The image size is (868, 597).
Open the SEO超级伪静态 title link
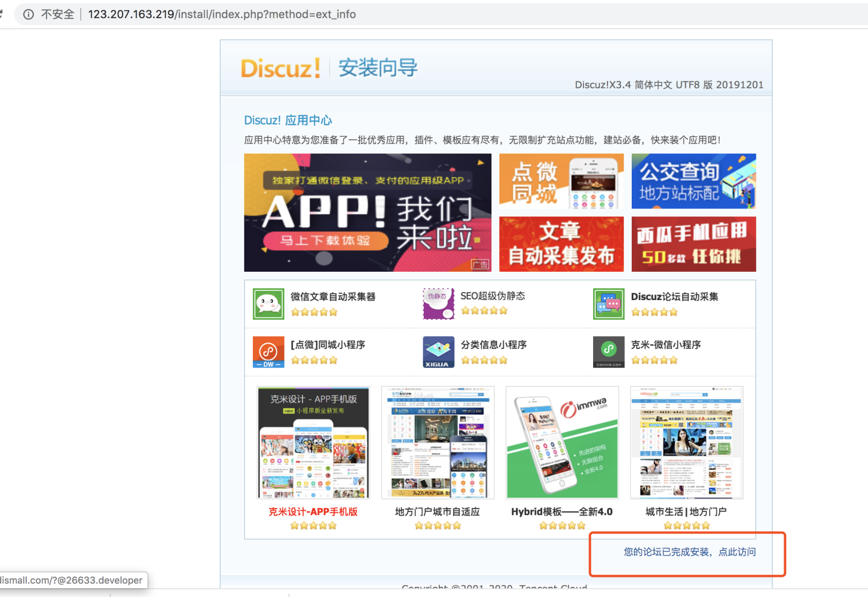(493, 296)
